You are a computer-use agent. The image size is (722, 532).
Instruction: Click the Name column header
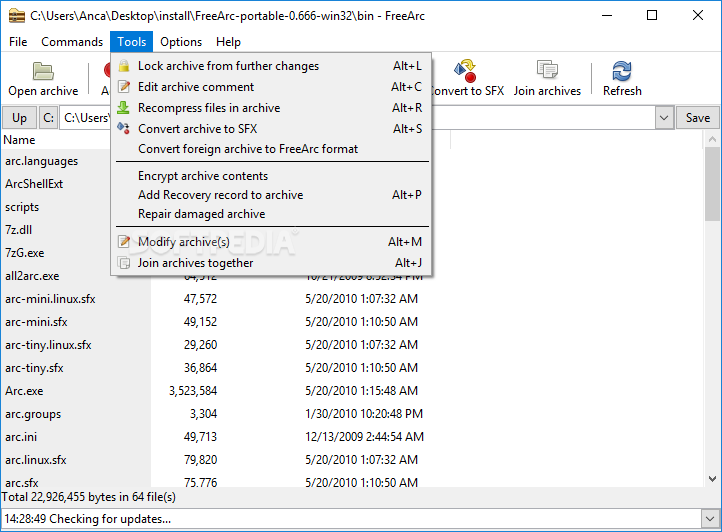[x=19, y=140]
